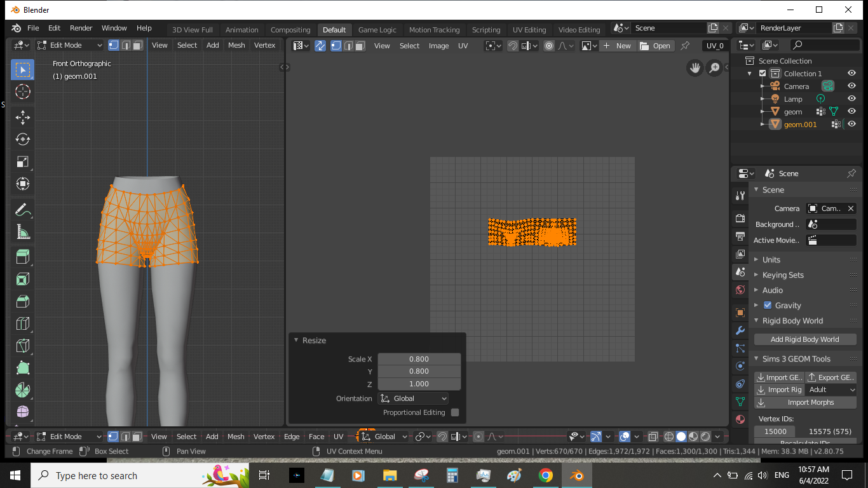Activate the 3D Cursor tool
This screenshot has height=488, width=868.
(x=22, y=91)
